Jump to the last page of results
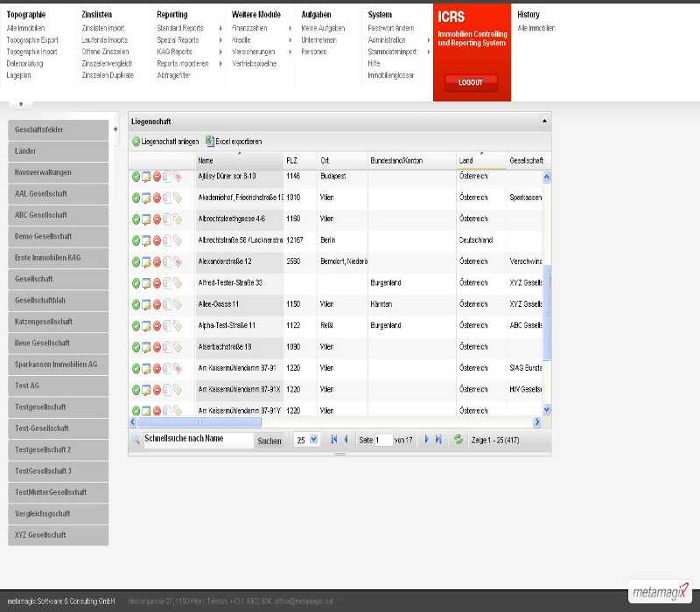This screenshot has width=700, height=612. [438, 440]
